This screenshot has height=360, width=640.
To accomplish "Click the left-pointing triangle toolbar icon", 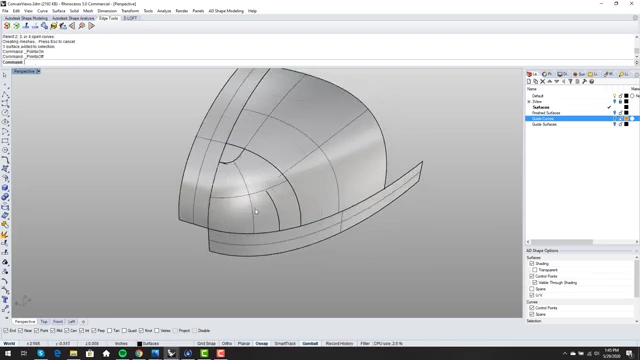I will click(x=72, y=26).
